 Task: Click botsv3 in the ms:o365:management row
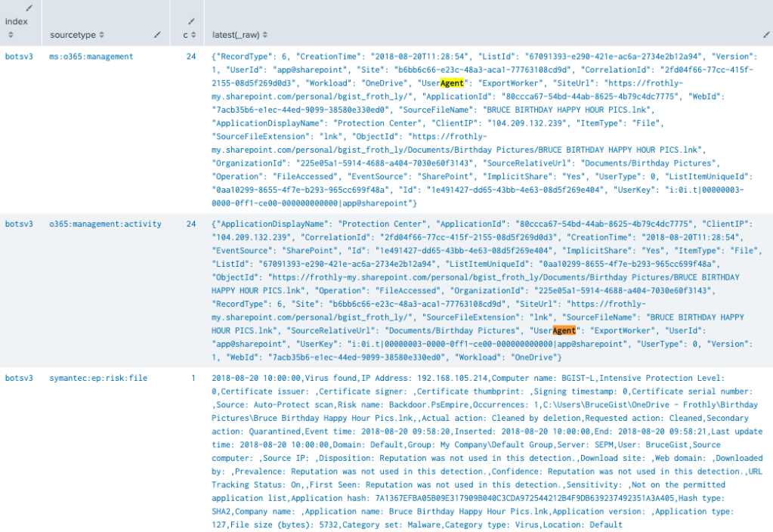(x=19, y=57)
